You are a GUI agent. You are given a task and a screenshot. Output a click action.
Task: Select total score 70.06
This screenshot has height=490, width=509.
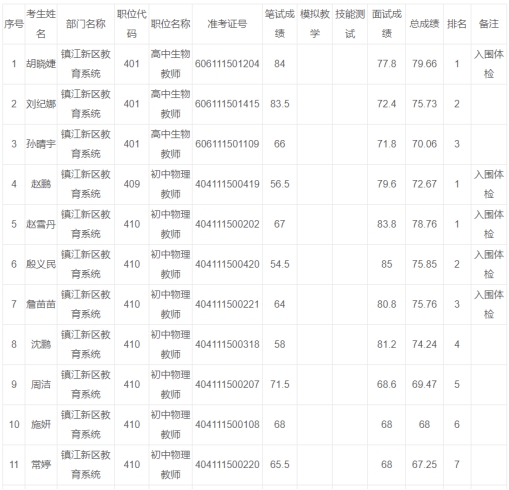pos(424,144)
